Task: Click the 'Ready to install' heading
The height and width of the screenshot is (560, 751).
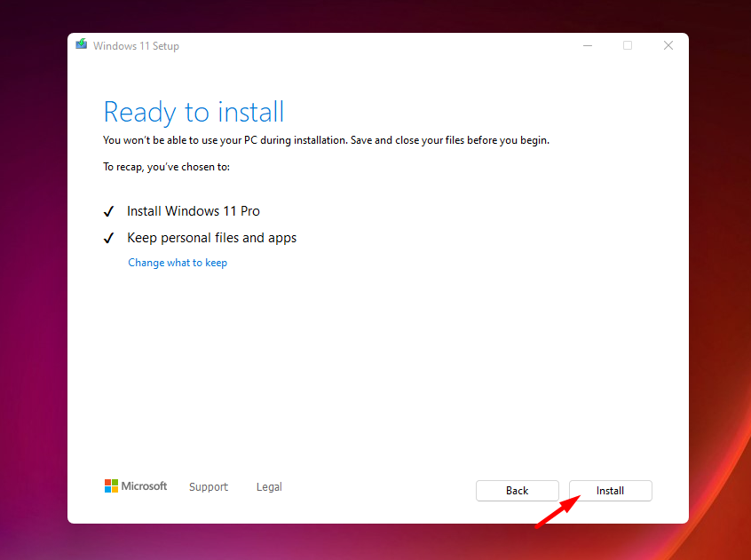Action: click(194, 112)
